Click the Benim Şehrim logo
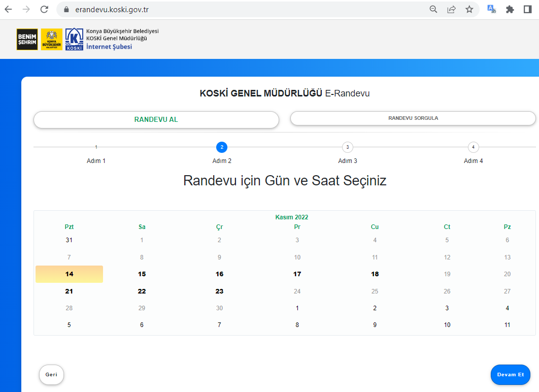 click(x=27, y=39)
